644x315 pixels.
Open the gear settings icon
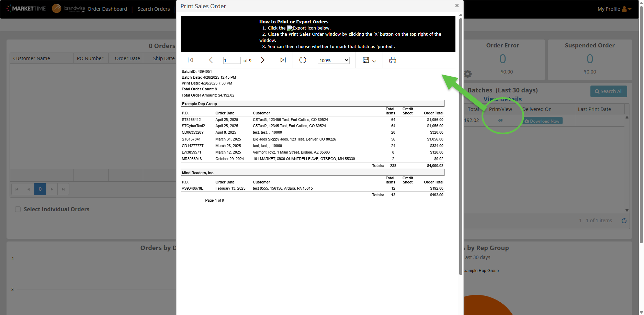pyautogui.click(x=468, y=74)
